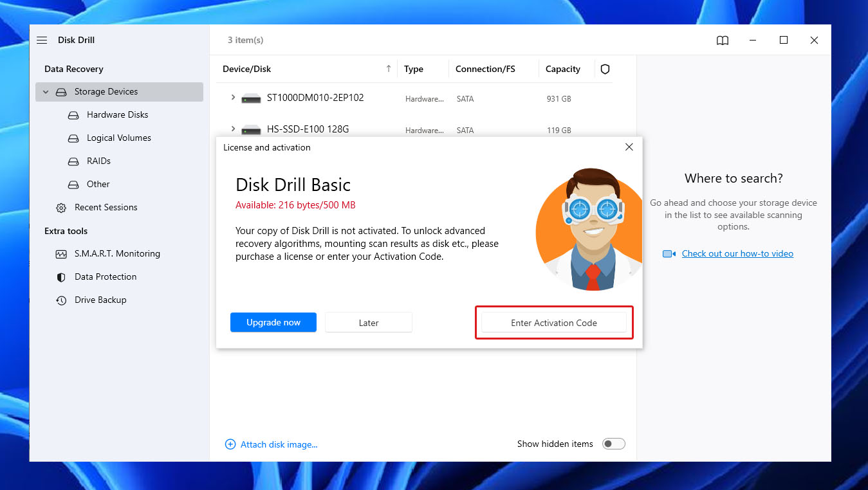Click Available 216 bytes/500 MB text
This screenshot has height=490, width=868.
pyautogui.click(x=295, y=205)
